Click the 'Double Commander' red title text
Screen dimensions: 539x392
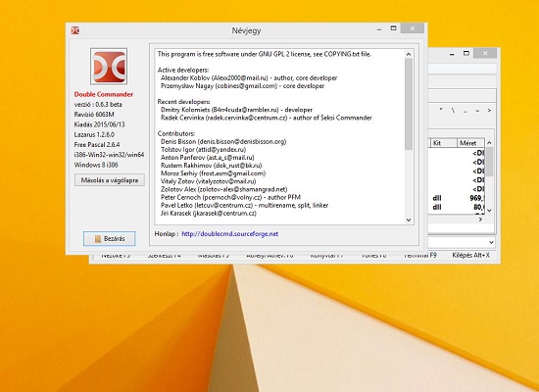tap(104, 94)
